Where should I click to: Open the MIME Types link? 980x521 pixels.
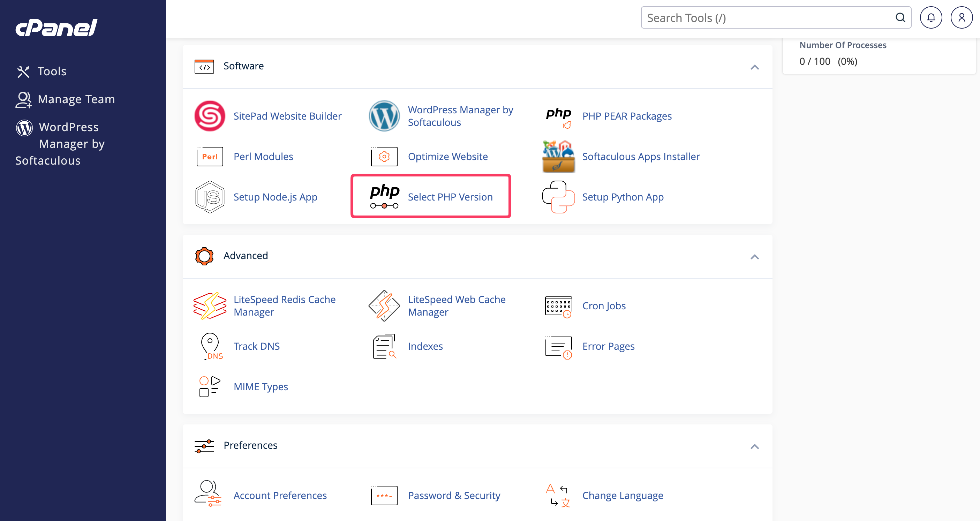[x=261, y=387]
